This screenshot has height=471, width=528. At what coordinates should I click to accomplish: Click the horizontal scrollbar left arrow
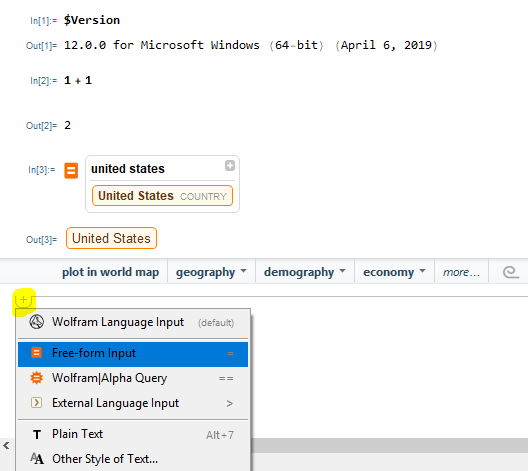pos(6,446)
